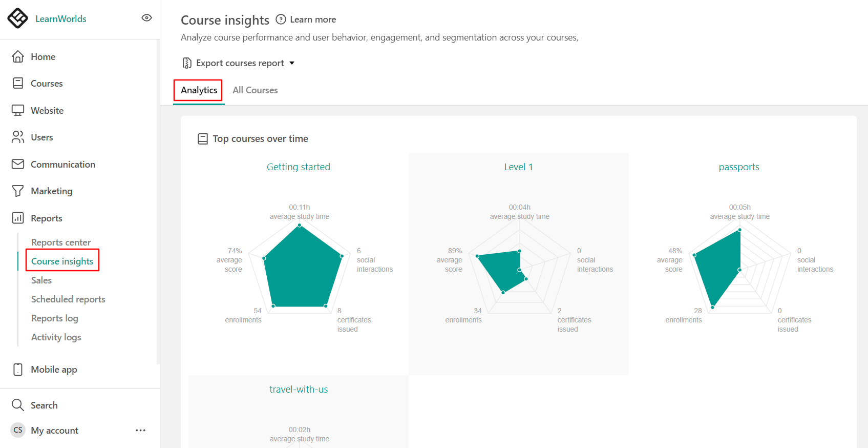
Task: Toggle the eye preview icon near LearnWorlds
Action: click(146, 18)
